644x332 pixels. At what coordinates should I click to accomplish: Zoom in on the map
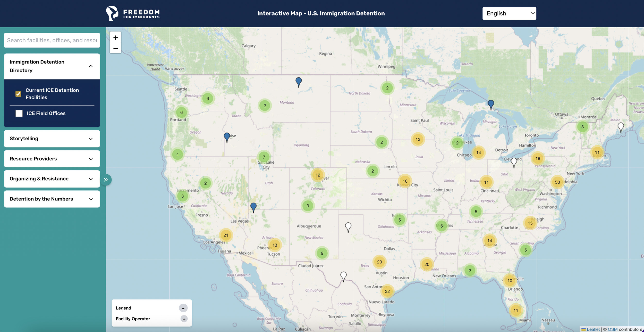[x=115, y=38]
